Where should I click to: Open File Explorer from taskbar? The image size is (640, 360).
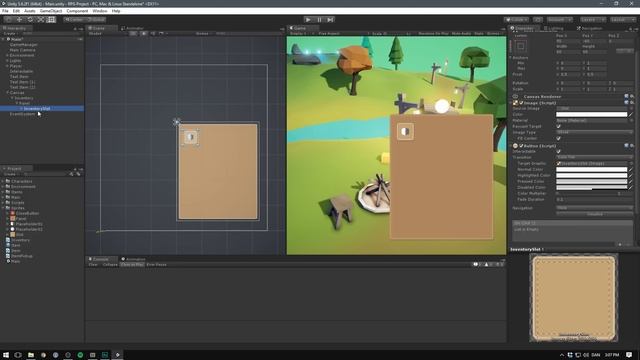pos(31,355)
